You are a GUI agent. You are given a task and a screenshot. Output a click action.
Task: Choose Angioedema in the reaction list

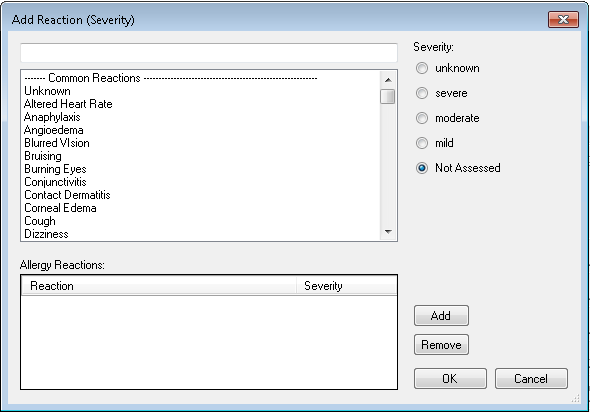tap(54, 130)
